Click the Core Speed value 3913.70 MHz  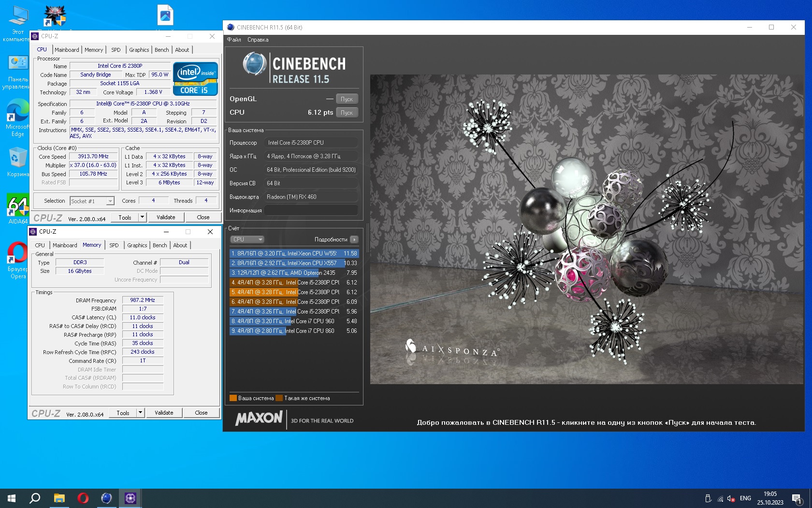[93, 157]
